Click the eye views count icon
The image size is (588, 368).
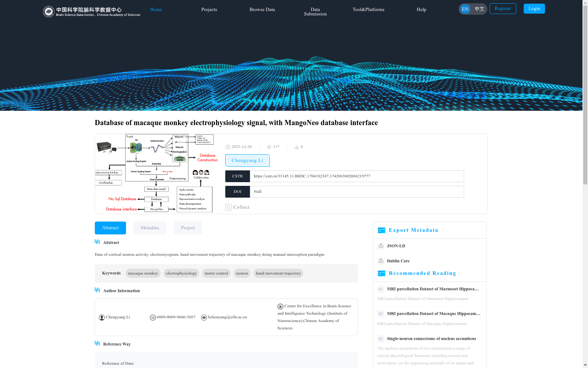coord(269,147)
